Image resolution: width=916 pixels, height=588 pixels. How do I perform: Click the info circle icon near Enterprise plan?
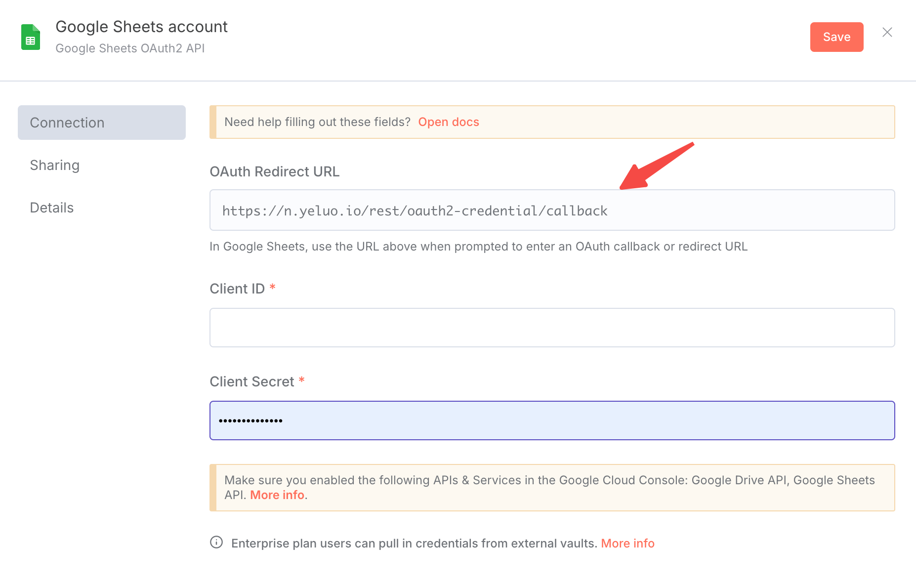pyautogui.click(x=216, y=542)
